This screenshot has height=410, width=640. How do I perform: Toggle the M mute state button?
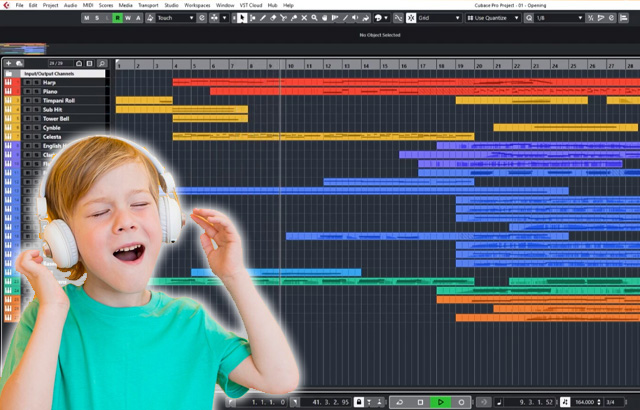point(87,18)
